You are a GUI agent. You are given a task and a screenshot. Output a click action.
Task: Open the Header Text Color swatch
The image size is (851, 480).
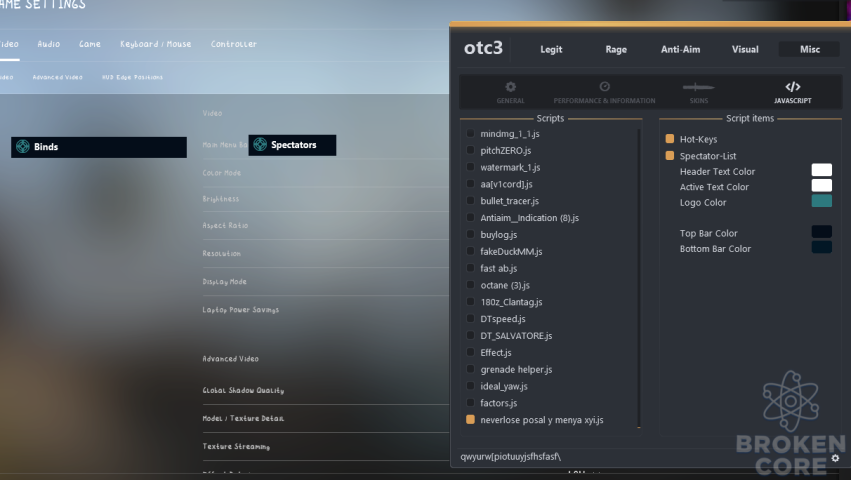click(822, 170)
